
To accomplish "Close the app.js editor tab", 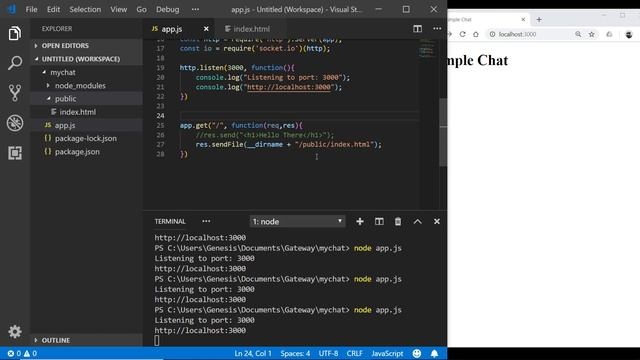I will [x=206, y=29].
